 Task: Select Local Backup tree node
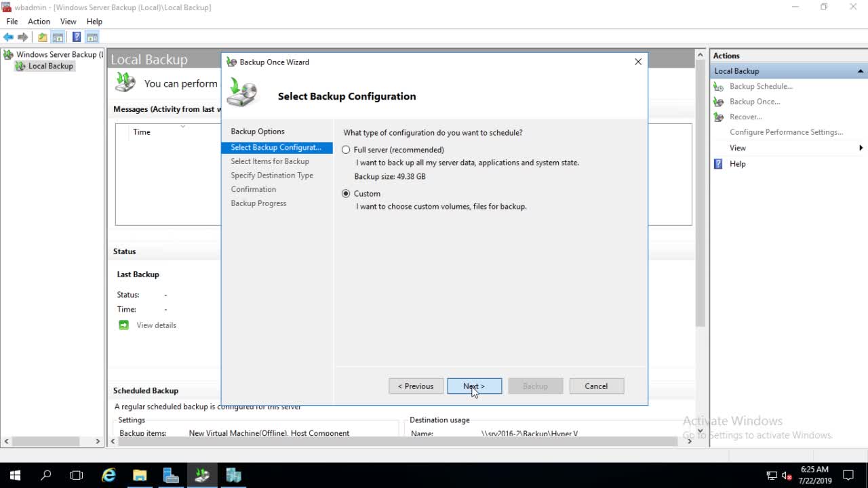[45, 66]
